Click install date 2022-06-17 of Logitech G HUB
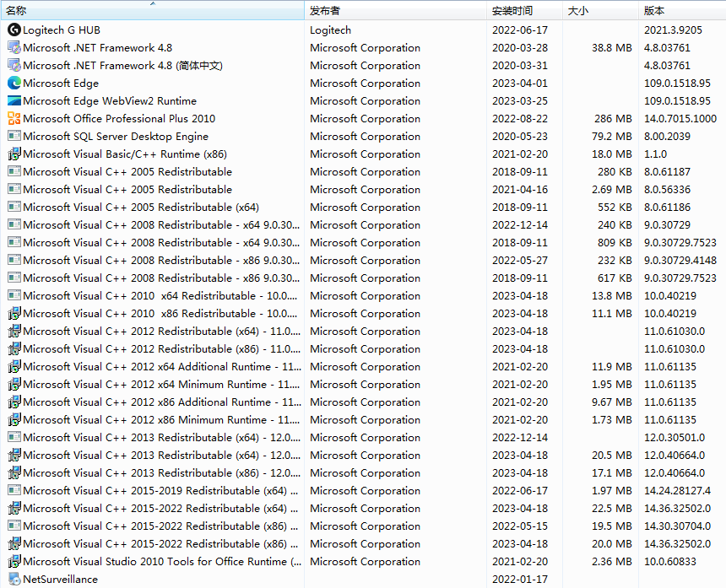The image size is (726, 588). click(520, 30)
